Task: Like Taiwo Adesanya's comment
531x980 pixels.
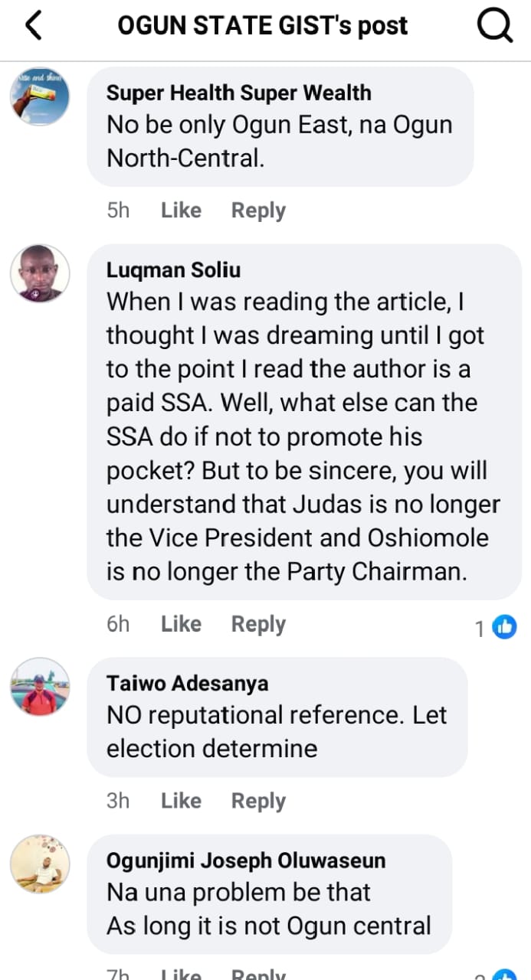Action: (x=181, y=801)
